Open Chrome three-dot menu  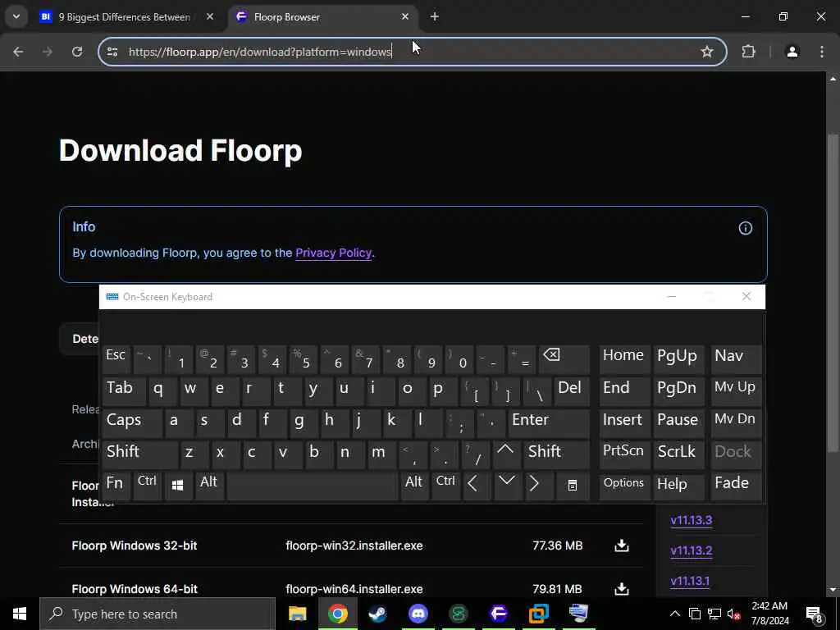tap(822, 52)
